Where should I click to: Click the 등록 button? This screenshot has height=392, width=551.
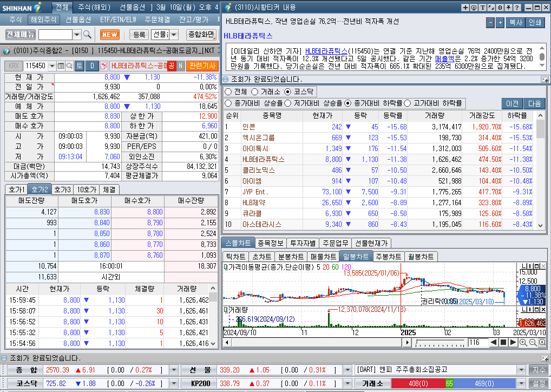tap(139, 35)
